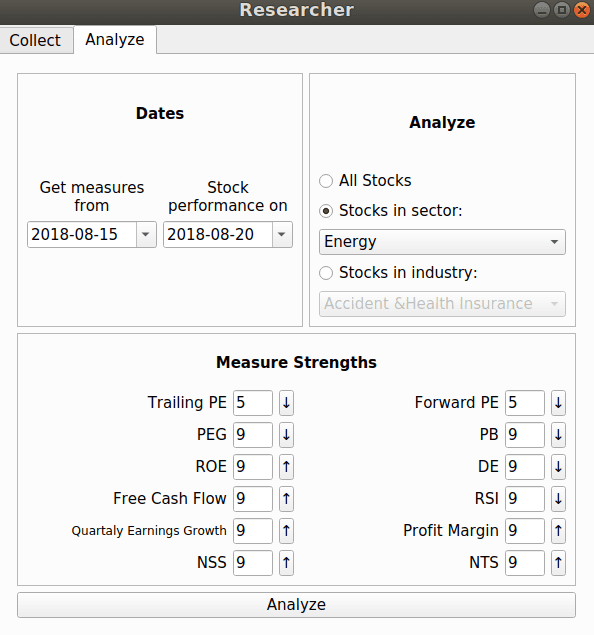Toggle RSI direction arrow button
The height and width of the screenshot is (635, 594).
558,499
